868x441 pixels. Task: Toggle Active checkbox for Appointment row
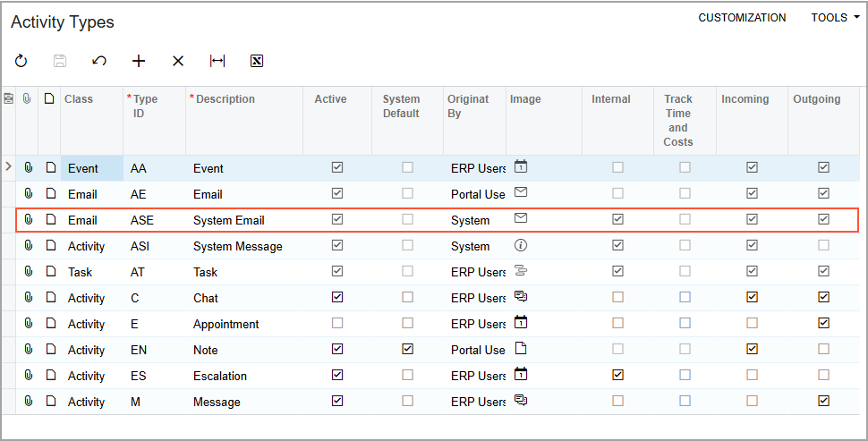pyautogui.click(x=337, y=323)
